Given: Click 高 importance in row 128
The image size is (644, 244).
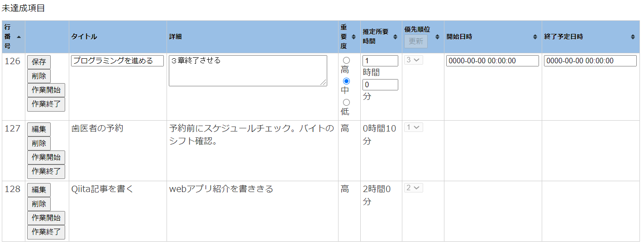Looking at the screenshot, I should click(345, 189).
